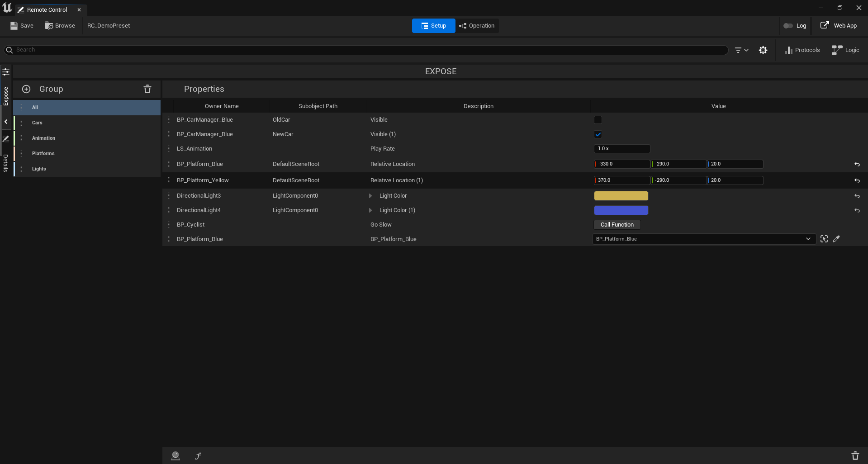Click the eyedropper pick actor icon
This screenshot has height=464, width=868.
click(836, 239)
